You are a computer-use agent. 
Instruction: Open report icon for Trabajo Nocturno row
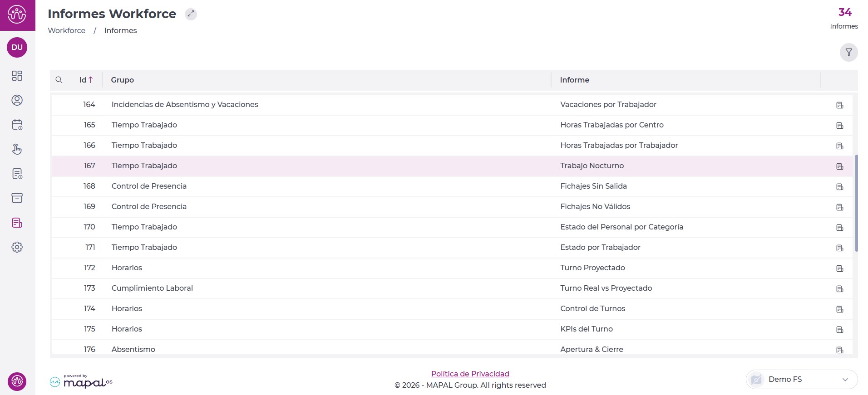tap(839, 166)
